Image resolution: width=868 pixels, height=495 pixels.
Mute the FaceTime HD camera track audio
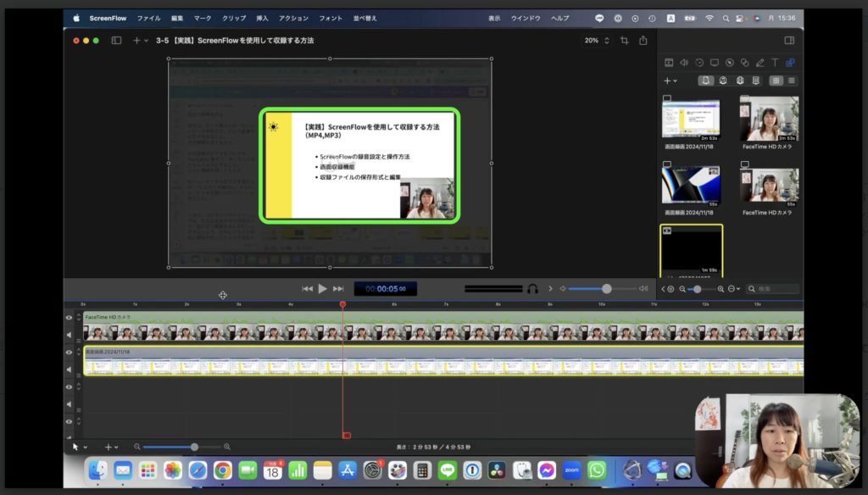tap(70, 334)
